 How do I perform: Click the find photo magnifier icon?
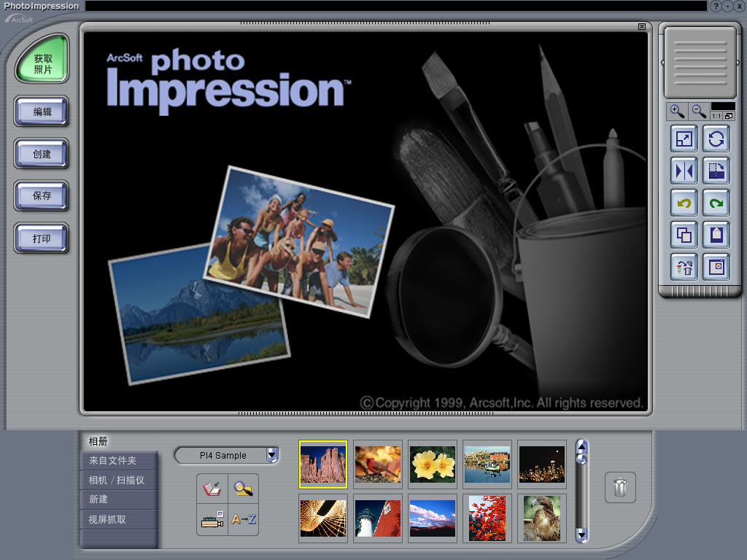point(244,489)
